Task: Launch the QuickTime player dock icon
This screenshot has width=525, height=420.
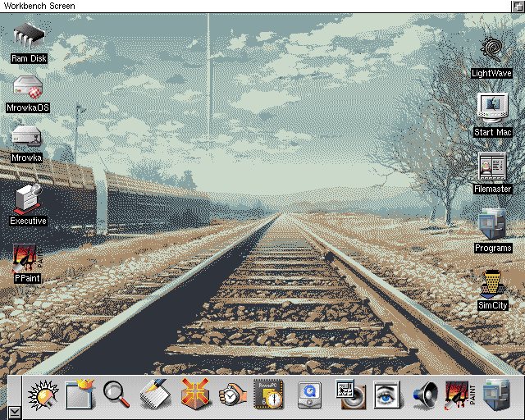Action: pyautogui.click(x=310, y=395)
